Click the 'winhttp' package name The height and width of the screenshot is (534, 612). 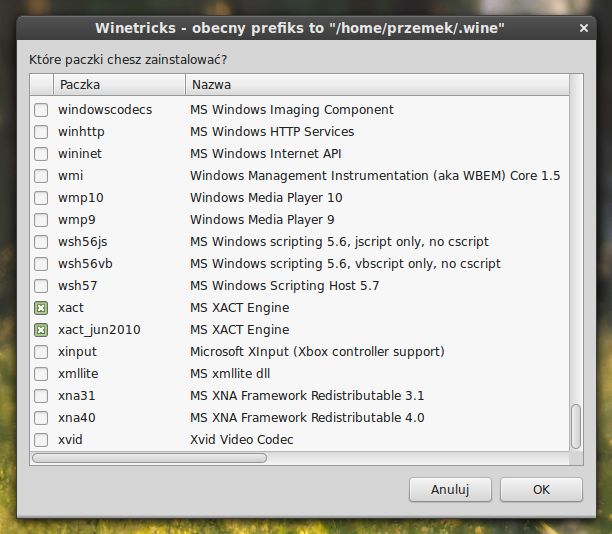coord(81,132)
